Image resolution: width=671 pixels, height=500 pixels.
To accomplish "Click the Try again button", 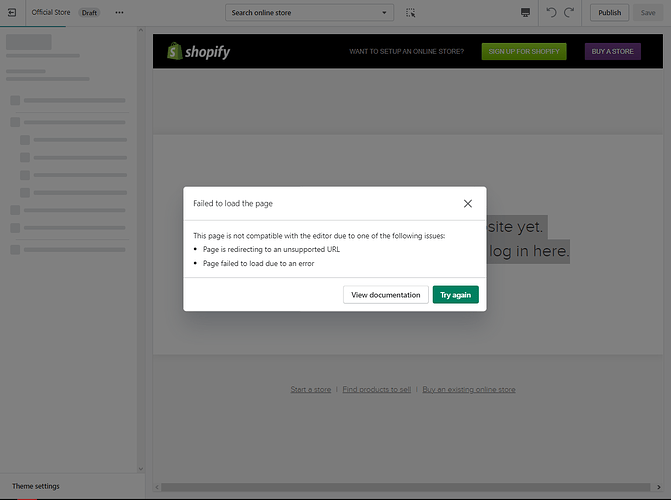I will coord(455,295).
